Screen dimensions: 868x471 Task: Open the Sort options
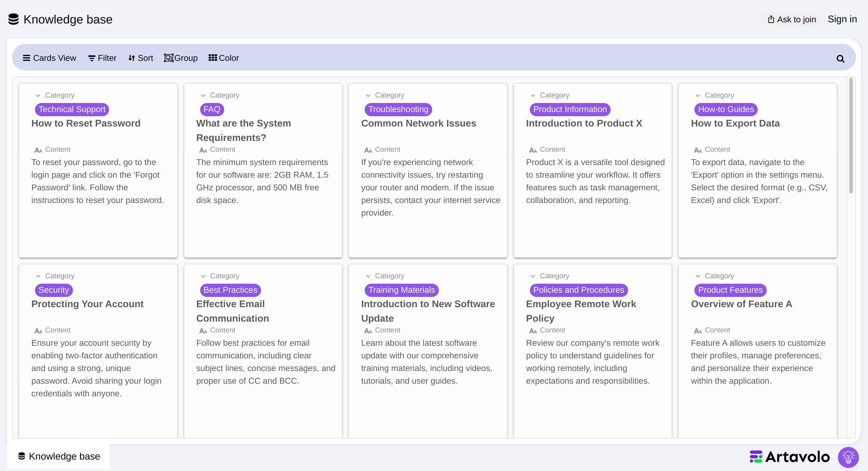[140, 58]
